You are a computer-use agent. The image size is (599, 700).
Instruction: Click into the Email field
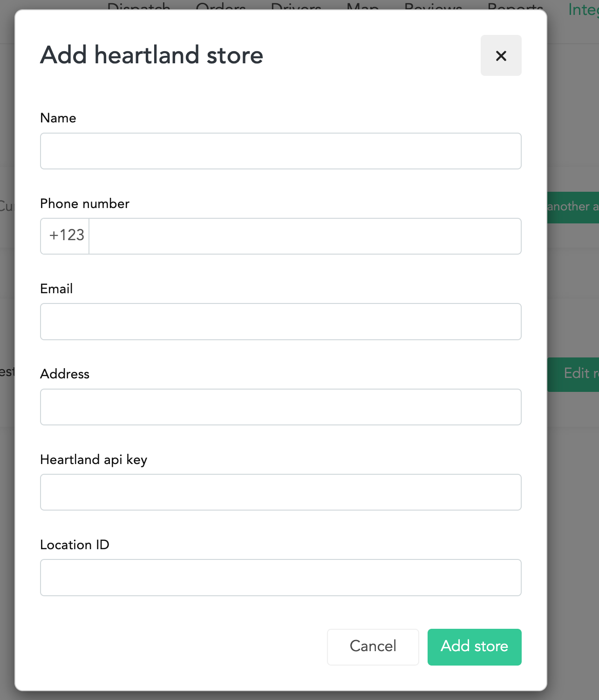281,322
